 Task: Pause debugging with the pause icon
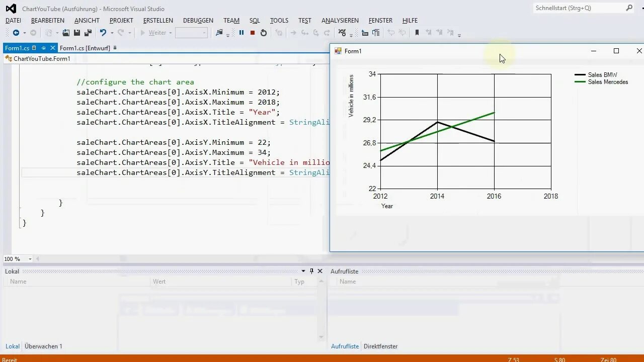[x=242, y=33]
